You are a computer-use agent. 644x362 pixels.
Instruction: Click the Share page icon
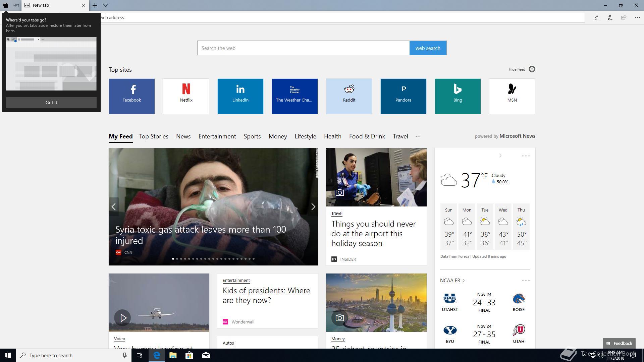point(624,17)
